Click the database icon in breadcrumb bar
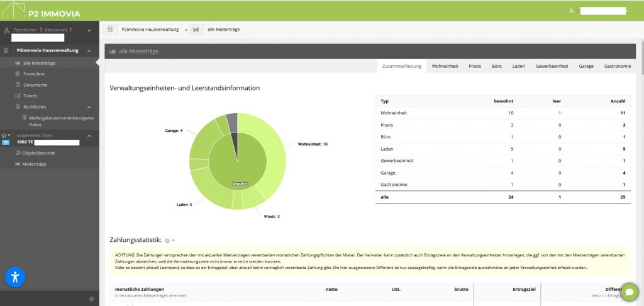This screenshot has width=644, height=306. pyautogui.click(x=111, y=30)
